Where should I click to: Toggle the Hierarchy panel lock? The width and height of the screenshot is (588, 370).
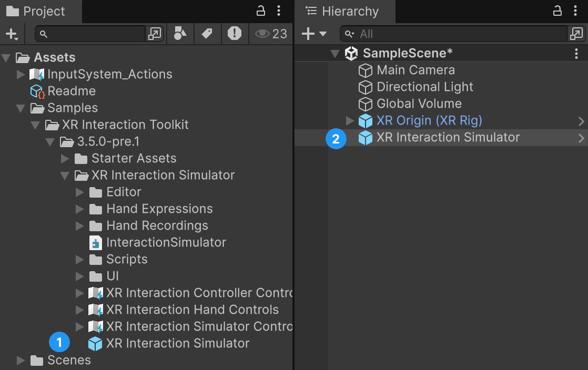tap(557, 11)
